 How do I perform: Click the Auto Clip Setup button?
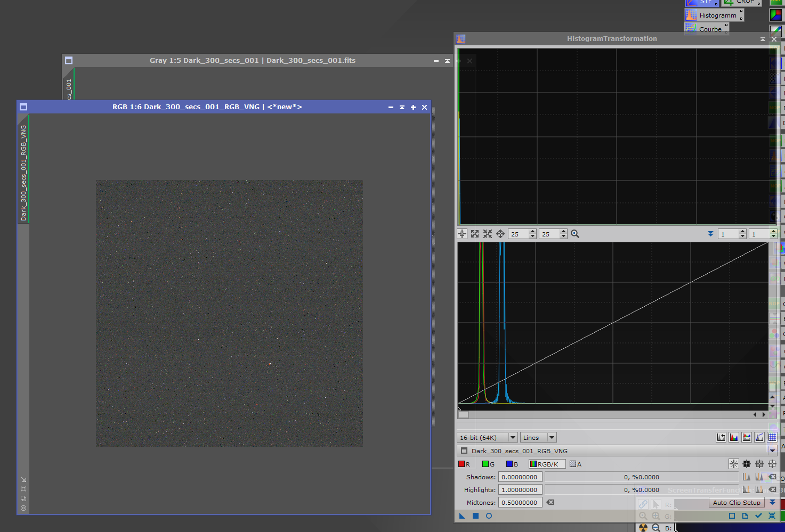tap(737, 502)
